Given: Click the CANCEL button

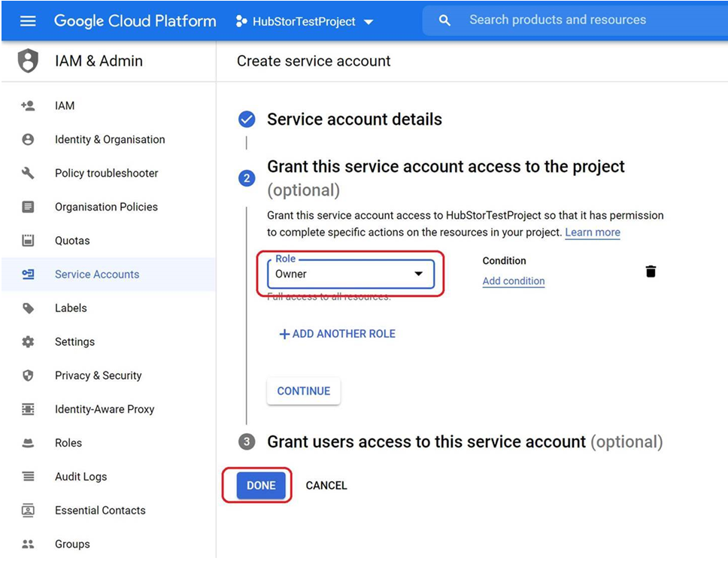Looking at the screenshot, I should [x=326, y=486].
